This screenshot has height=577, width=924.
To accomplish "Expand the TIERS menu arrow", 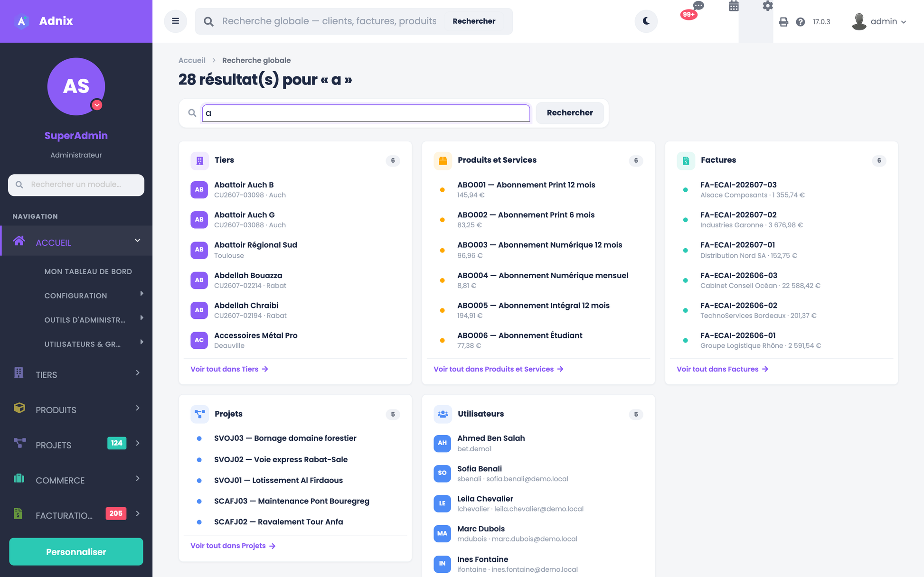I will pyautogui.click(x=138, y=373).
